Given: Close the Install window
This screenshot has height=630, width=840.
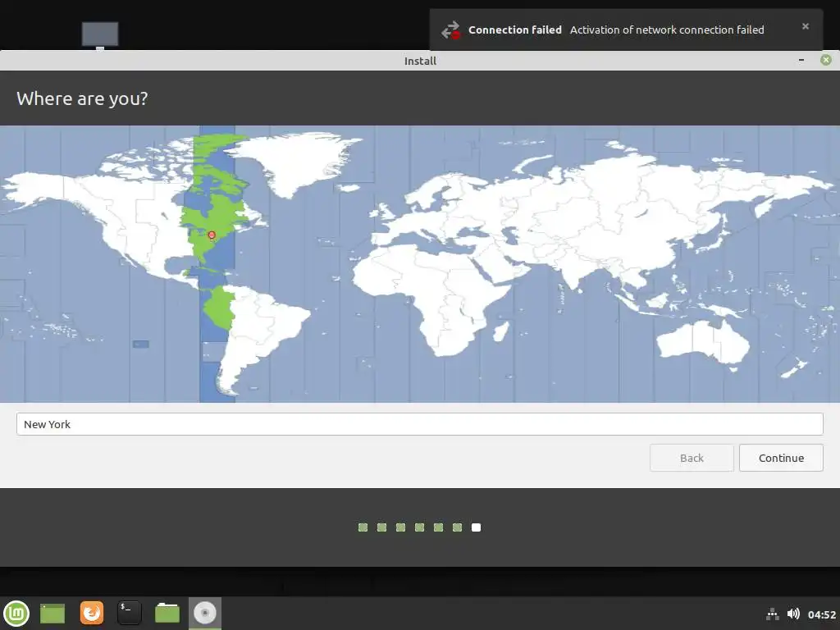Looking at the screenshot, I should [826, 60].
